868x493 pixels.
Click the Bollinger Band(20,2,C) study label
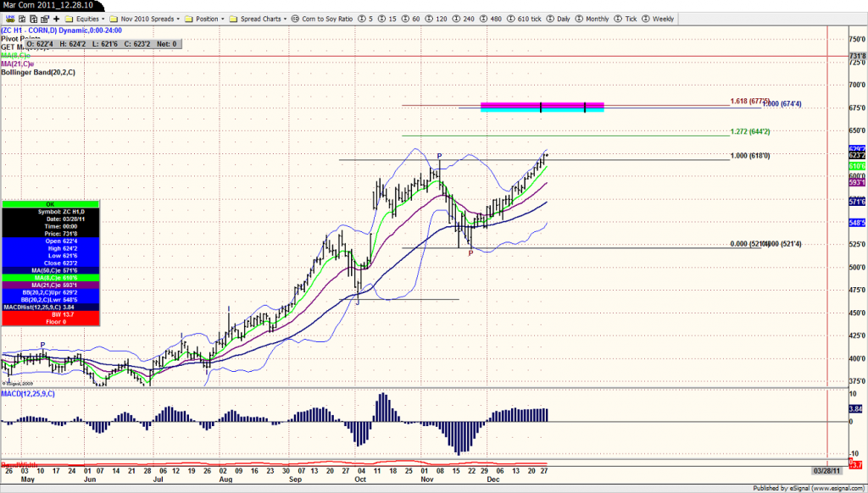tap(38, 73)
